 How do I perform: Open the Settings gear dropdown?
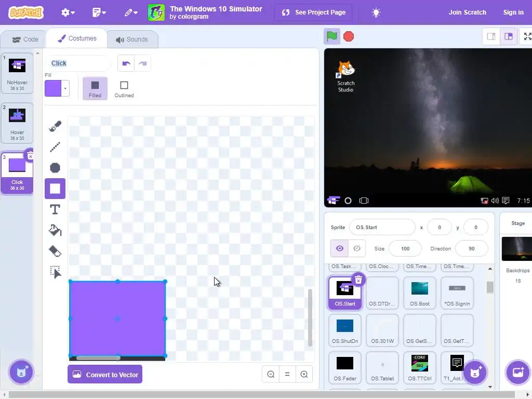point(68,12)
